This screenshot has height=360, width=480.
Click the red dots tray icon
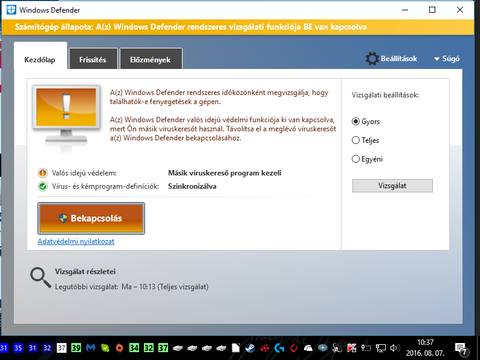pyautogui.click(x=265, y=348)
